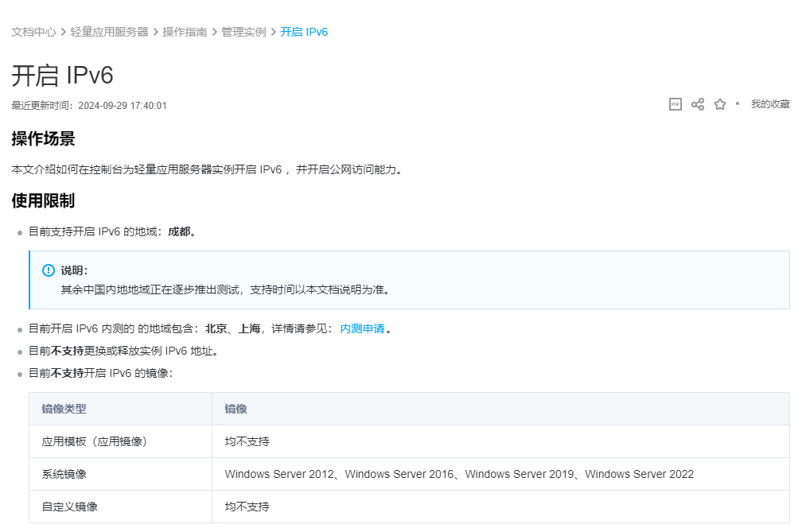Select 操作指南 breadcrumb item
Image resolution: width=802 pixels, height=532 pixels.
point(185,32)
